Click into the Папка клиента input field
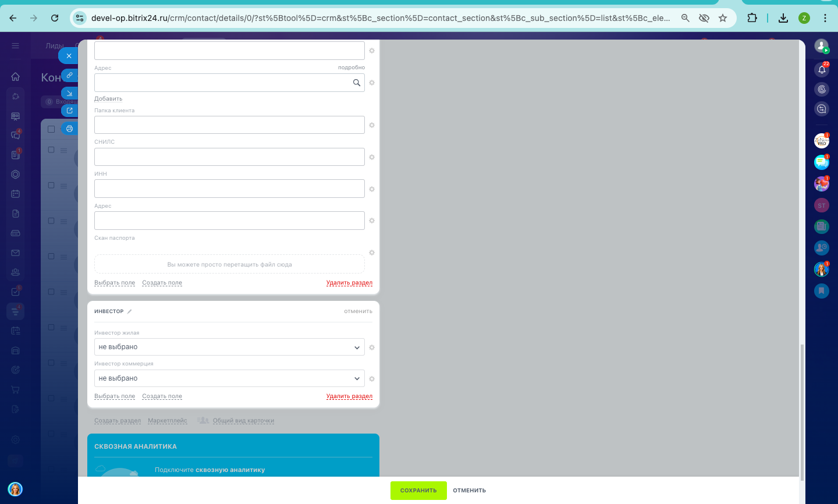The height and width of the screenshot is (504, 838). tap(229, 125)
